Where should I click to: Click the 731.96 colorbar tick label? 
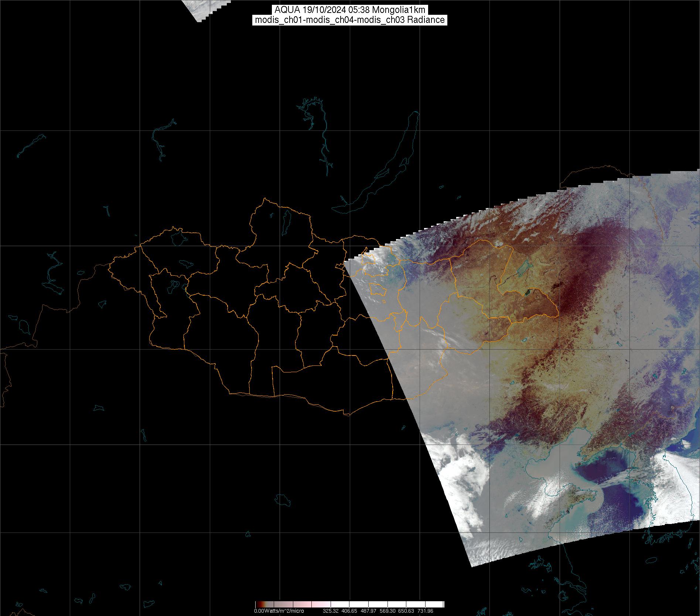[425, 611]
